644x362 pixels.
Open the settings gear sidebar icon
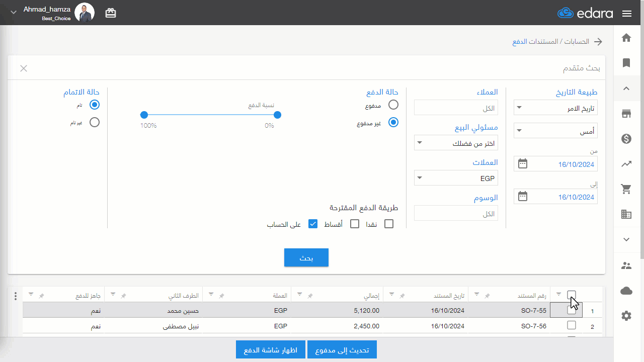tap(626, 316)
